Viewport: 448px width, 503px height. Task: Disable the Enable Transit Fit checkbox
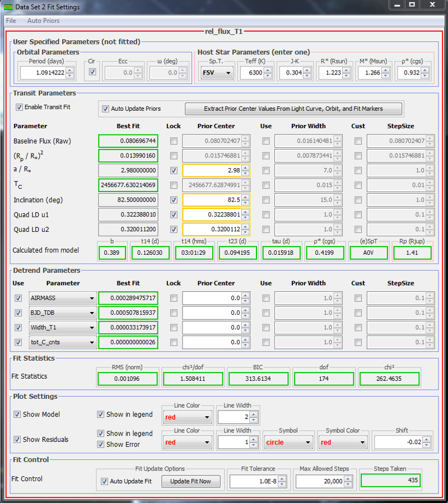click(x=19, y=107)
